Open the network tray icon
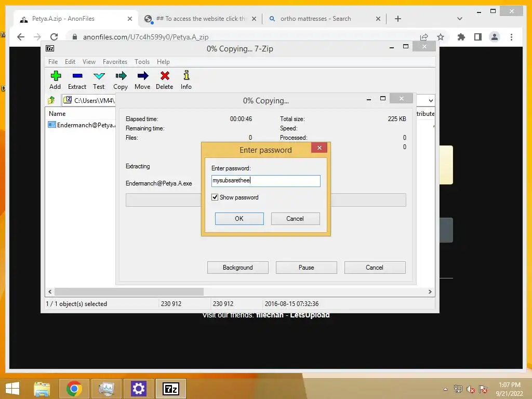This screenshot has width=532, height=399. click(x=458, y=390)
